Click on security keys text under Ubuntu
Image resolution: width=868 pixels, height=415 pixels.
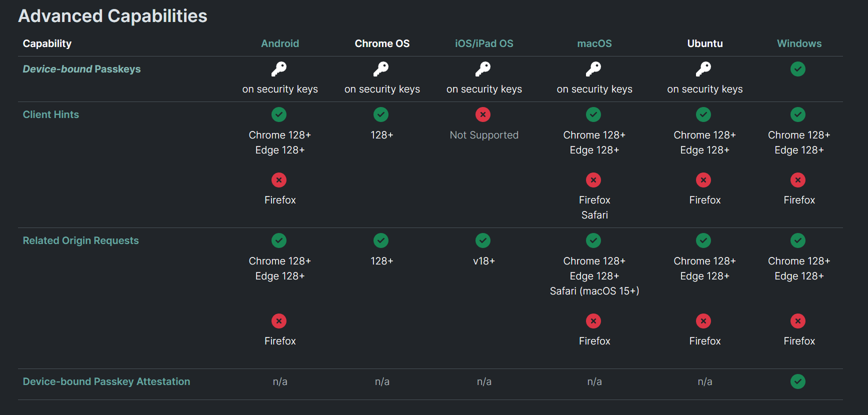point(705,89)
